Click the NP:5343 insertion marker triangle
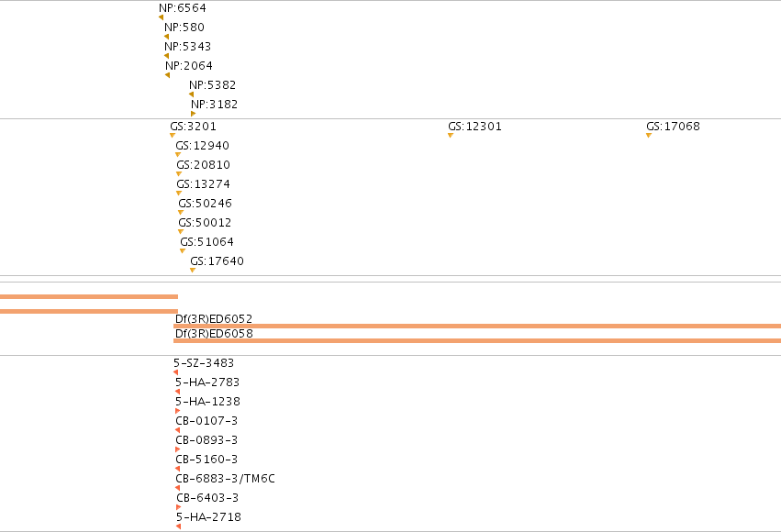Screen dimensions: 781x532 point(166,56)
